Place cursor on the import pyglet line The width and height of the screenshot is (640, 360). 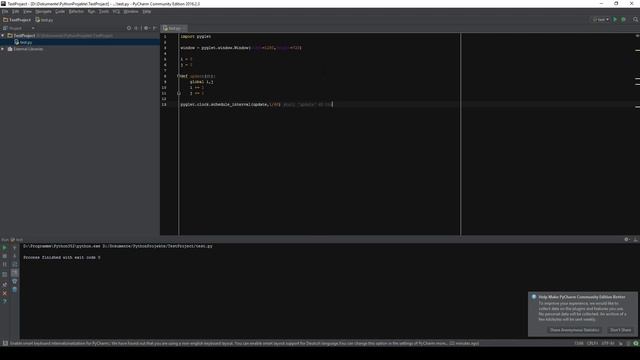[196, 36]
